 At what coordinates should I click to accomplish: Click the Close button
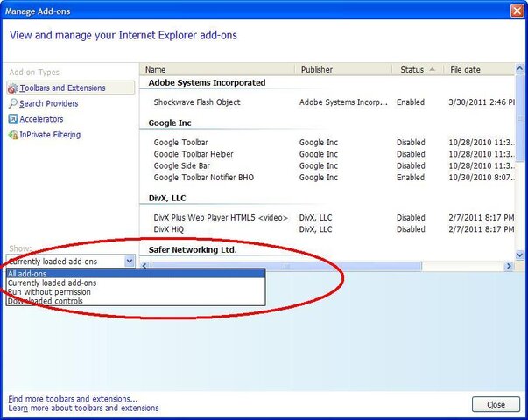pos(496,404)
